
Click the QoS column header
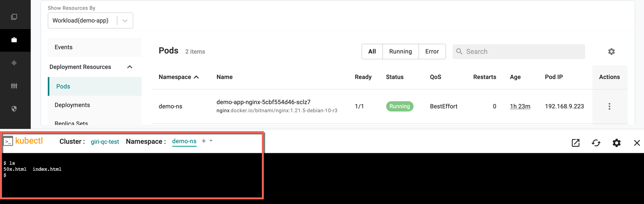[x=436, y=77]
